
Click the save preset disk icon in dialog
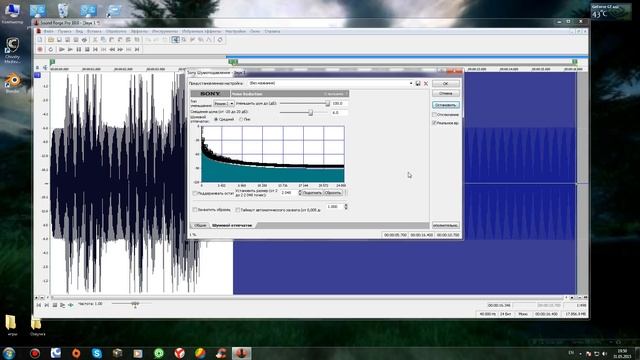point(418,83)
